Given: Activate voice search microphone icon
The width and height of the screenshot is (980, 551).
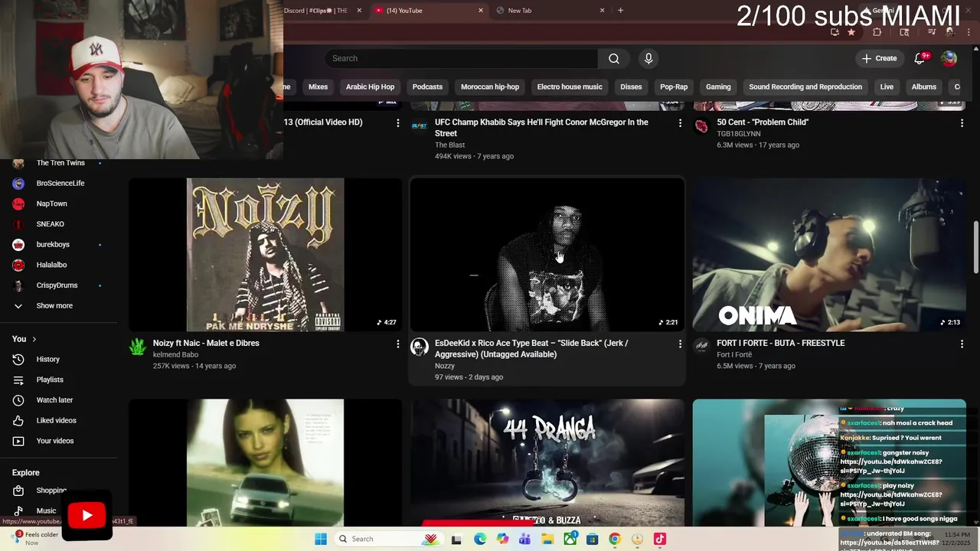Looking at the screenshot, I should tap(648, 58).
